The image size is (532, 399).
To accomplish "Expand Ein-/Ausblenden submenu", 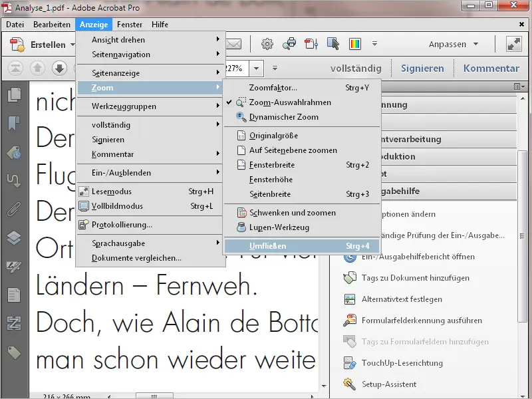I will [x=150, y=173].
